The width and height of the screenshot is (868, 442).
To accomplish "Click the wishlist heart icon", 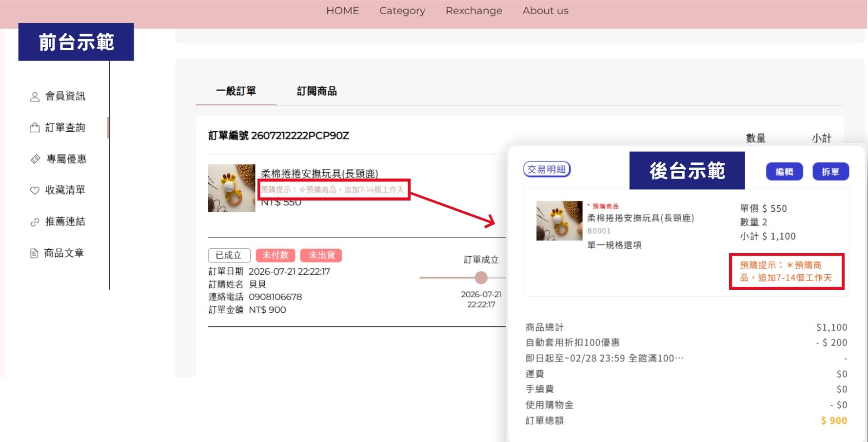I will [35, 190].
